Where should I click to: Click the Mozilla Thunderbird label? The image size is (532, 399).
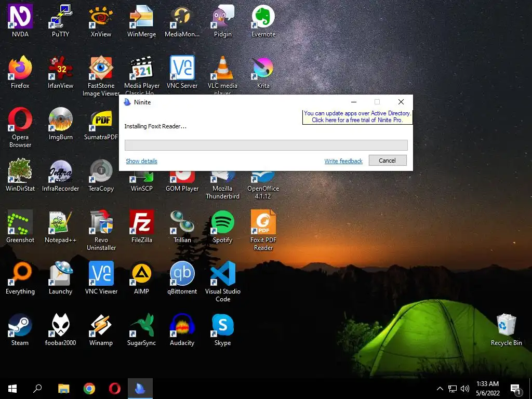click(x=222, y=192)
